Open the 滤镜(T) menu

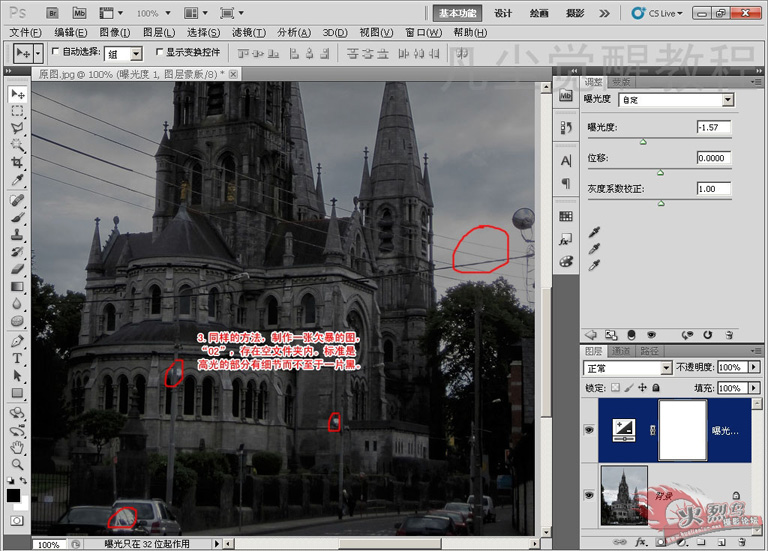coord(249,32)
